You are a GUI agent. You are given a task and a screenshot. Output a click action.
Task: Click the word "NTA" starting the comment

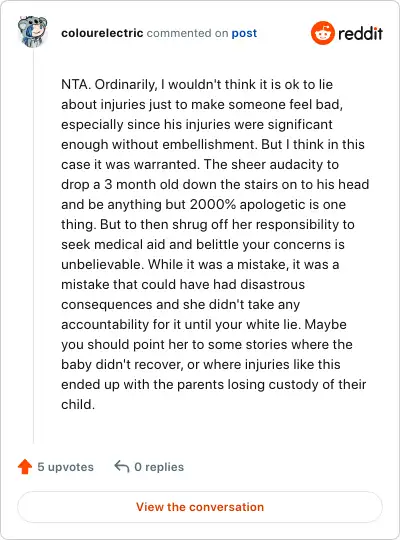pos(74,84)
